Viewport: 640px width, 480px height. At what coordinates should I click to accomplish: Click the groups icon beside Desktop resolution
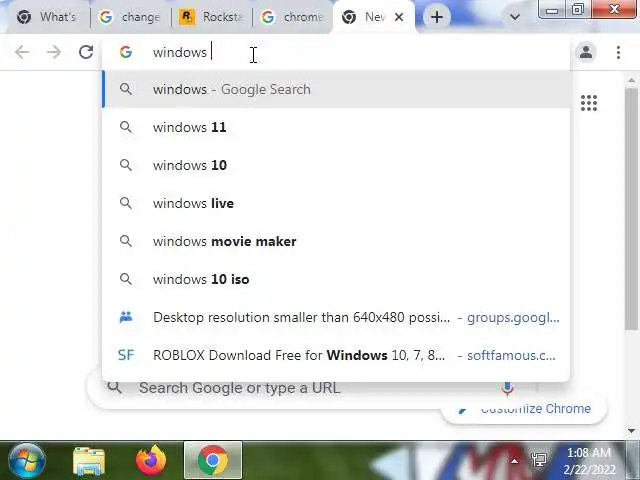click(126, 317)
